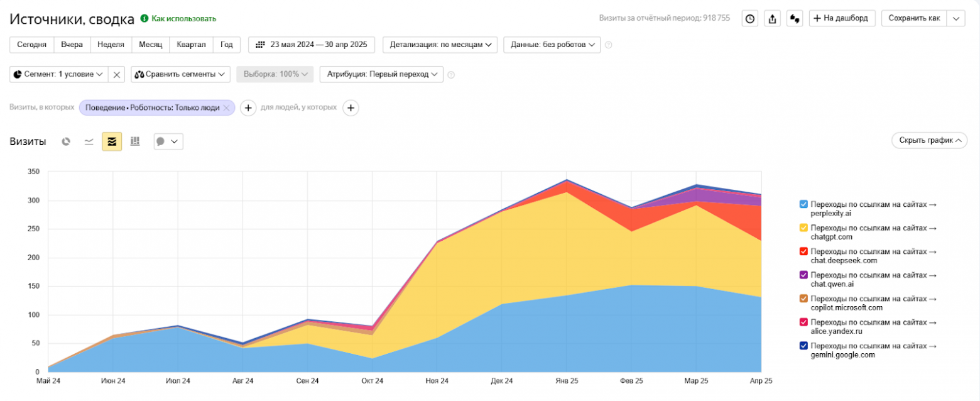The height and width of the screenshot is (401, 980).
Task: Click the На дашборд button
Action: (x=842, y=18)
